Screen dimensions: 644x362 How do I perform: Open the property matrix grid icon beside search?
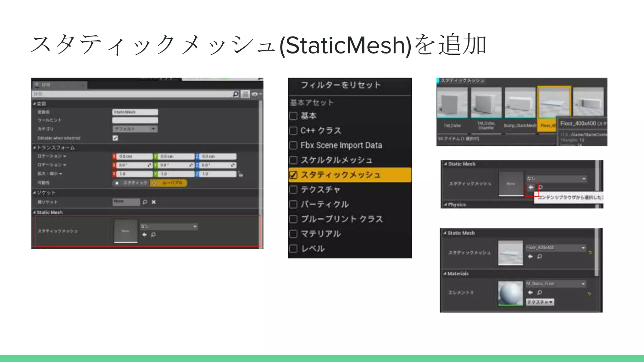(x=245, y=94)
